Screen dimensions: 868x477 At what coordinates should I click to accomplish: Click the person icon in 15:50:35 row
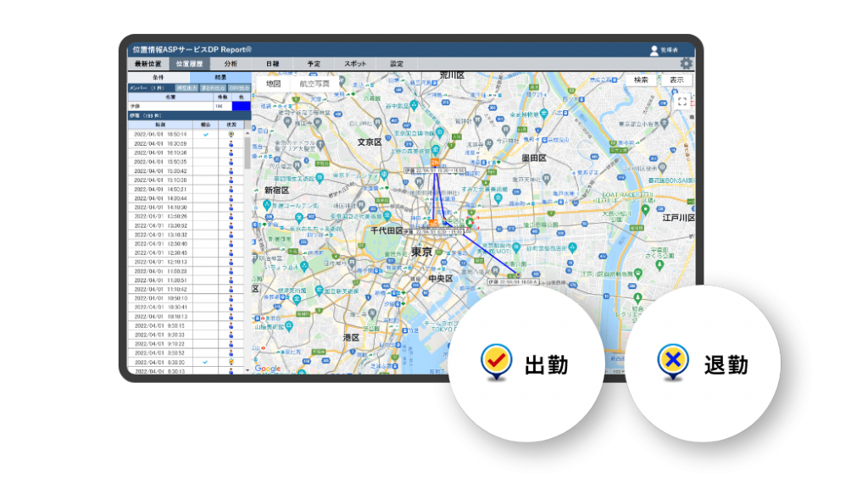[x=231, y=162]
